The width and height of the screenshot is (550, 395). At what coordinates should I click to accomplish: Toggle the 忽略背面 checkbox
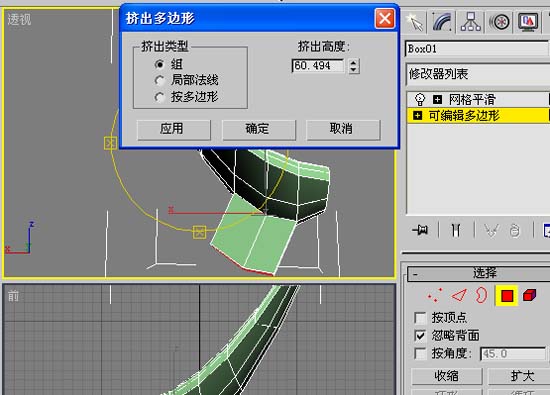pyautogui.click(x=420, y=335)
